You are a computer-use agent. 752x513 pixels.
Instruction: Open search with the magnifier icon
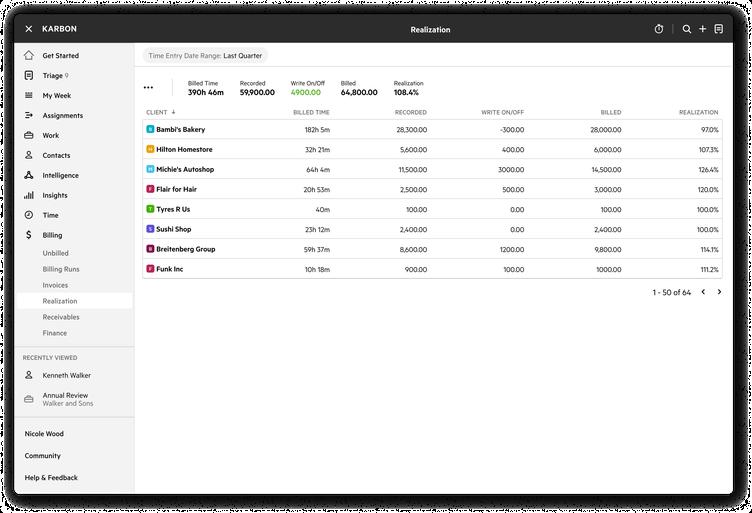click(687, 29)
